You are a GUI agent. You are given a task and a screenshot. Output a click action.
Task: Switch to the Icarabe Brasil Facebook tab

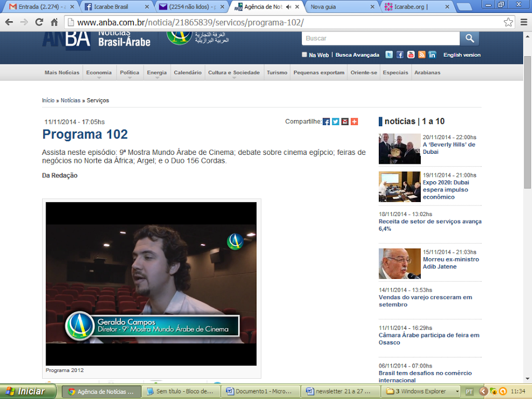(x=116, y=7)
